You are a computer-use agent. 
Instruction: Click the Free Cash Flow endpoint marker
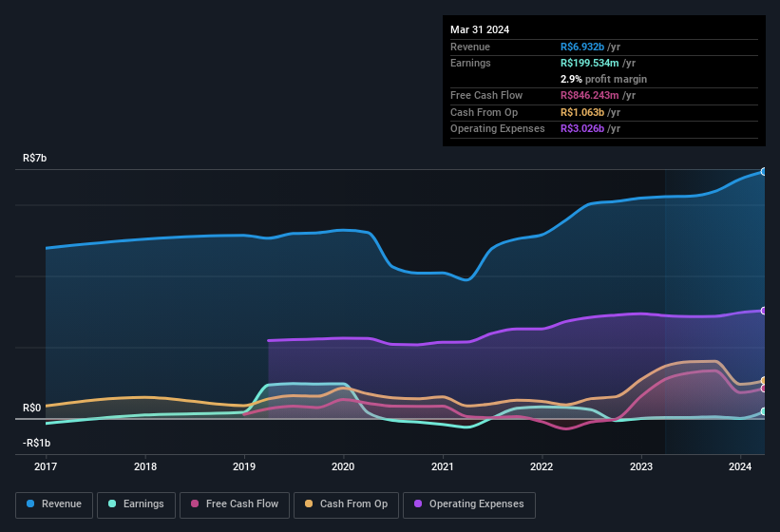click(x=764, y=389)
